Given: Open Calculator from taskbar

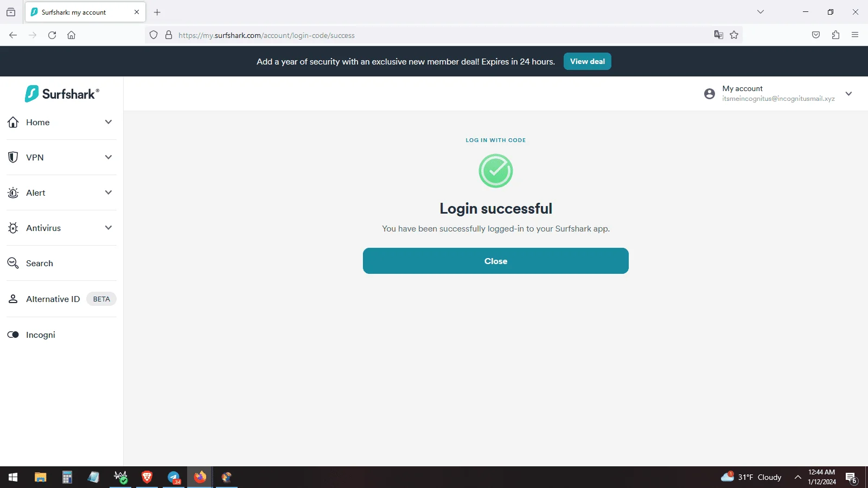Looking at the screenshot, I should click(x=67, y=477).
